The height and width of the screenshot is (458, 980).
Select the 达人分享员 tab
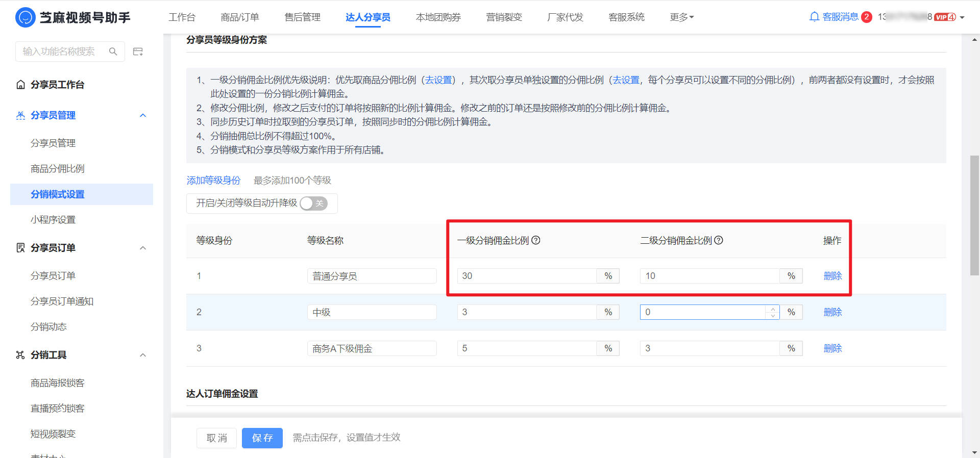point(368,17)
